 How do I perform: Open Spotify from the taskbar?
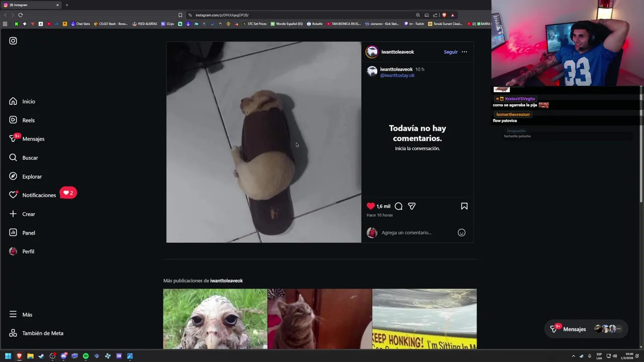click(x=86, y=356)
